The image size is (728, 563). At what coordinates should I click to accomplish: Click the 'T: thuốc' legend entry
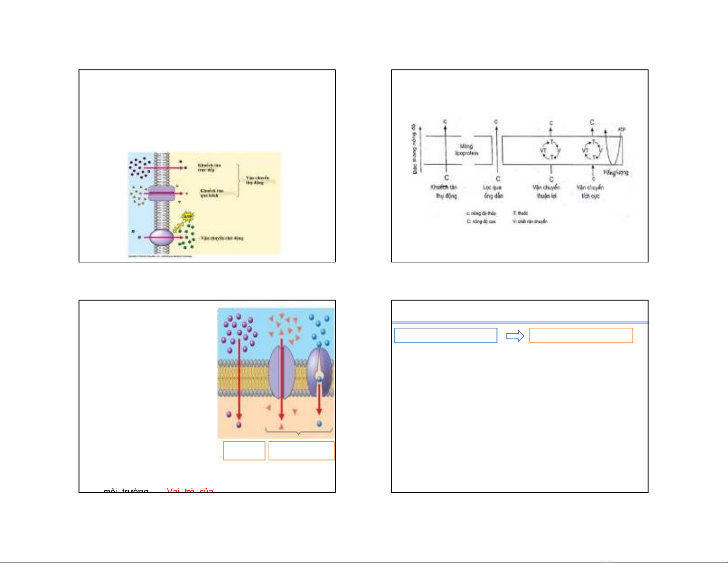(520, 213)
